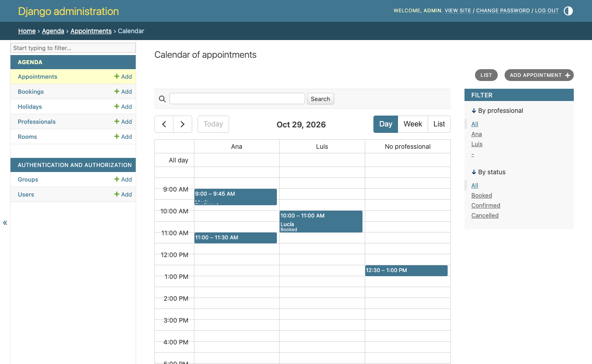
Task: Click the plus Add link for Professionals
Action: pos(123,121)
